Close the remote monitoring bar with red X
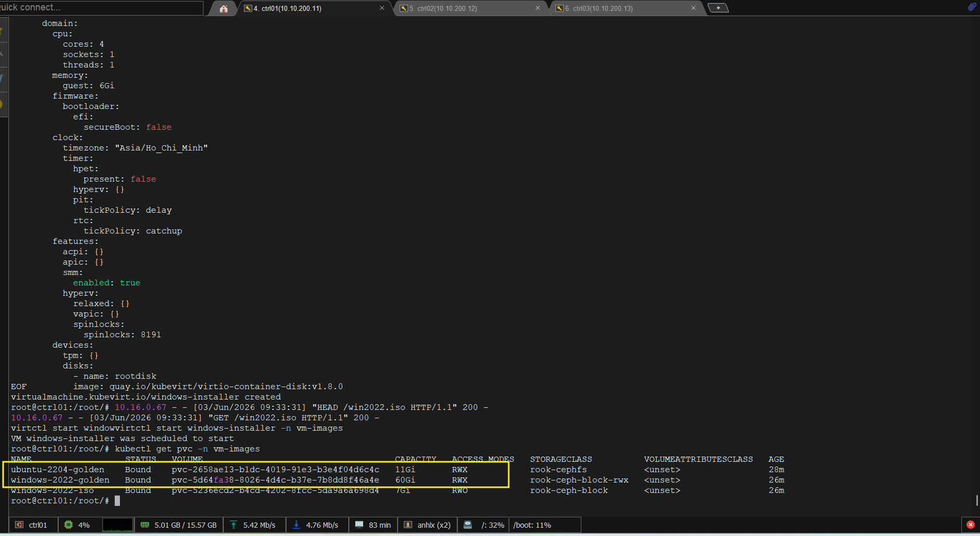This screenshot has width=980, height=536. point(971,525)
